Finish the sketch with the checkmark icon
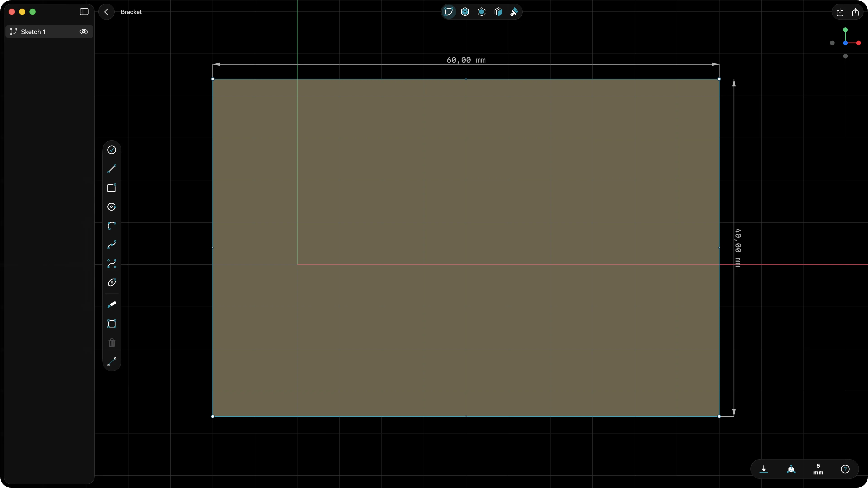 click(111, 150)
